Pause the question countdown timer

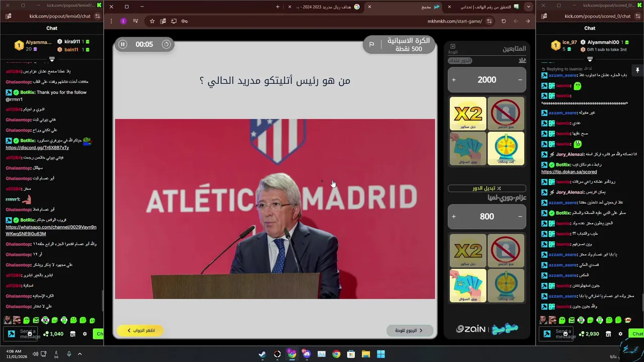[123, 44]
